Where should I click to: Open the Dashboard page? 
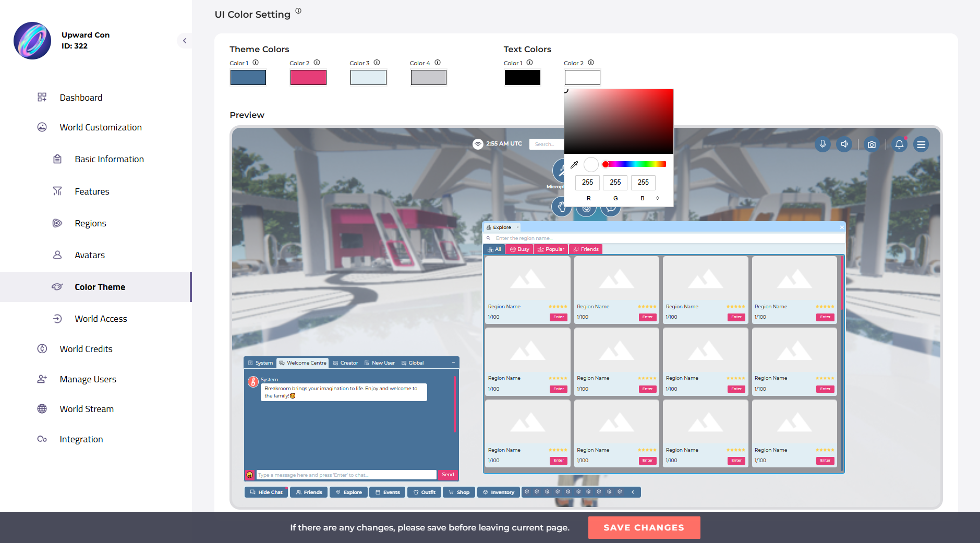coord(81,98)
